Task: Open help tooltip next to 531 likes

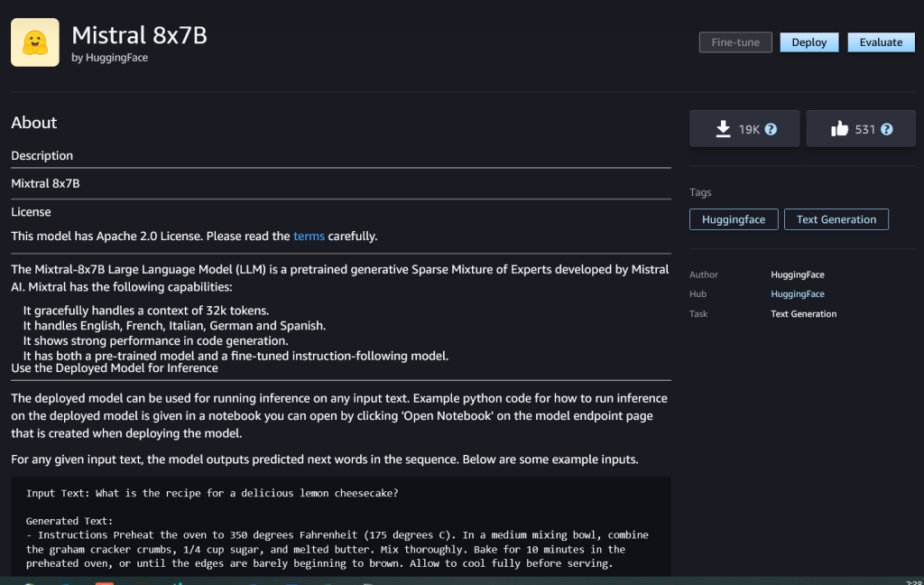Action: click(x=887, y=130)
